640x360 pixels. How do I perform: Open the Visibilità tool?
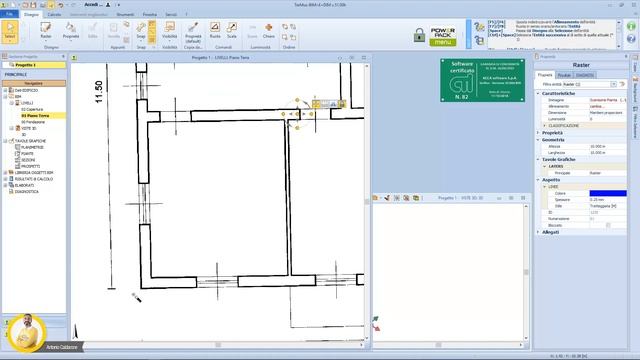(x=170, y=31)
